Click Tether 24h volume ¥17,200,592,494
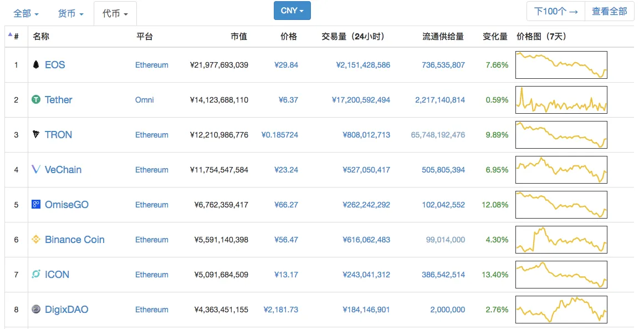Screen dimensions: 644x329 [361, 100]
